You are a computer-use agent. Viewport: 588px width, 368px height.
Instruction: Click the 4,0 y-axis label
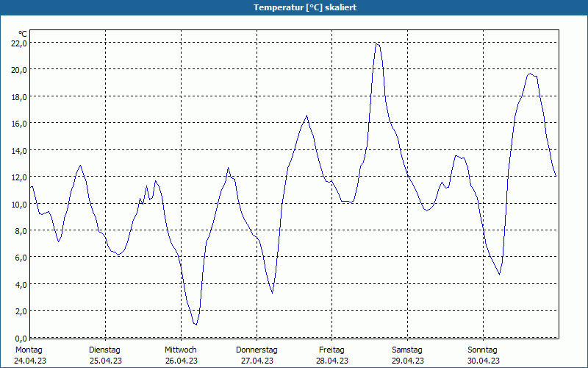tap(21, 285)
